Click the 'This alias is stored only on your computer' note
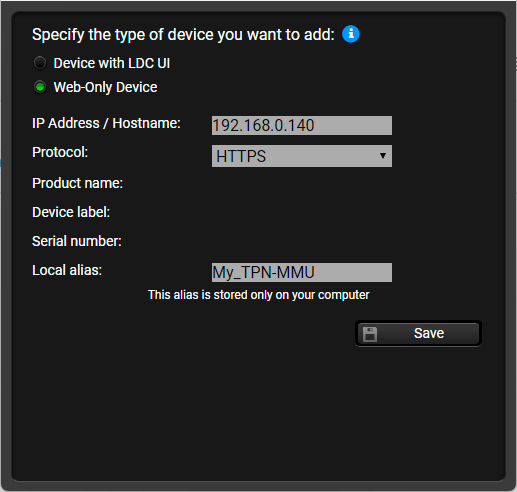The height and width of the screenshot is (492, 517). 259,295
